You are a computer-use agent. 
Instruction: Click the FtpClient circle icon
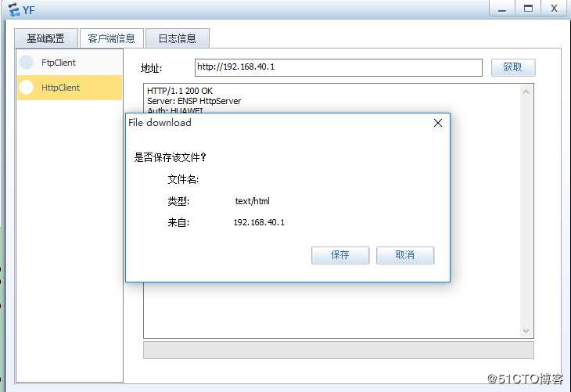[27, 63]
